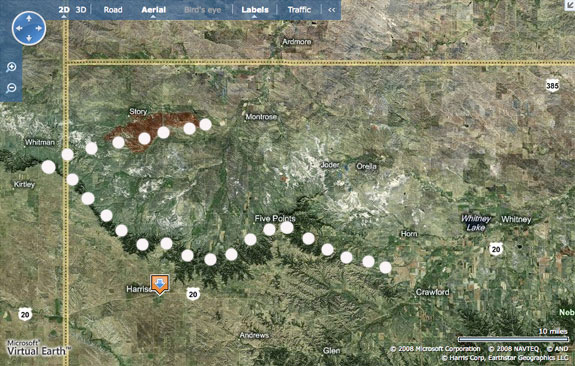This screenshot has height=366, width=575.
Task: Click the zoom out magnifier icon
Action: point(11,88)
